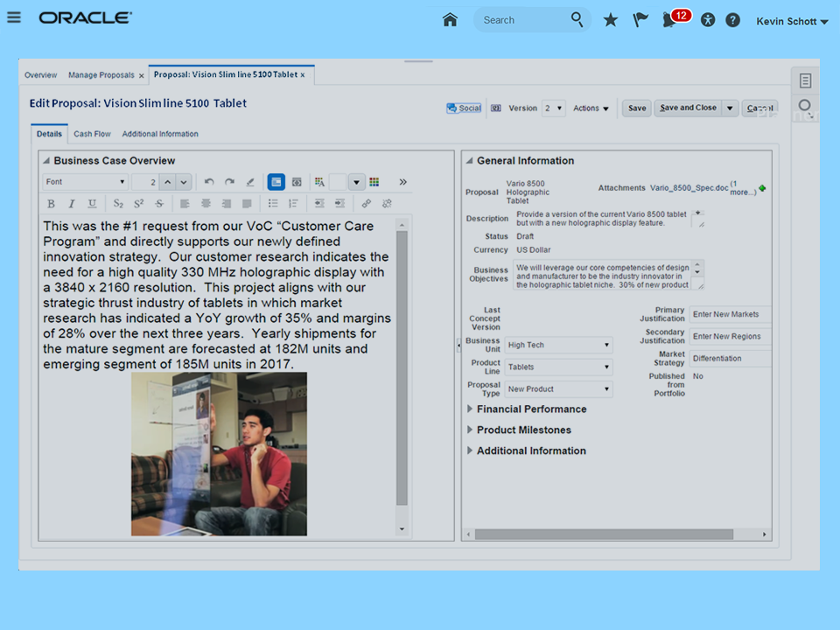Close the Manage Proposals tab
This screenshot has width=840, height=630.
click(142, 76)
